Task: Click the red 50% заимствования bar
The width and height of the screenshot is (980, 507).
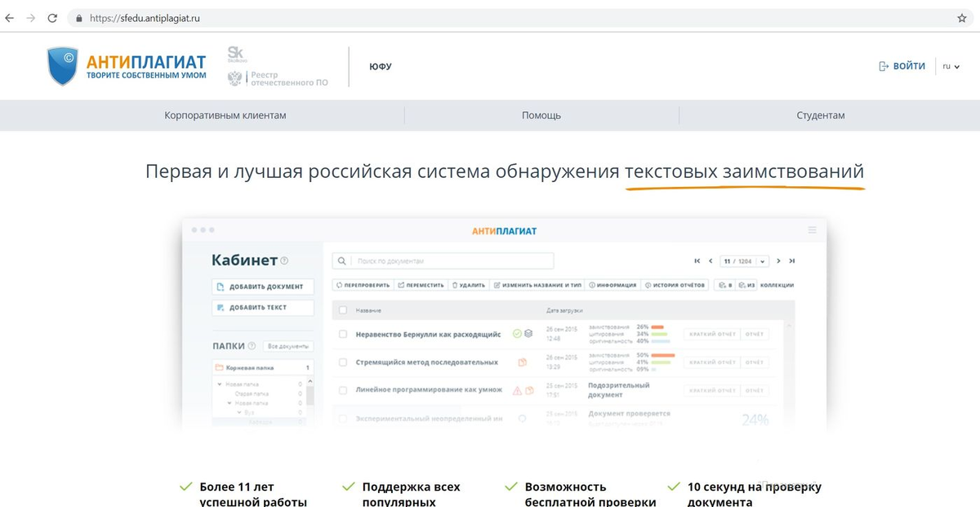Action: pos(662,355)
